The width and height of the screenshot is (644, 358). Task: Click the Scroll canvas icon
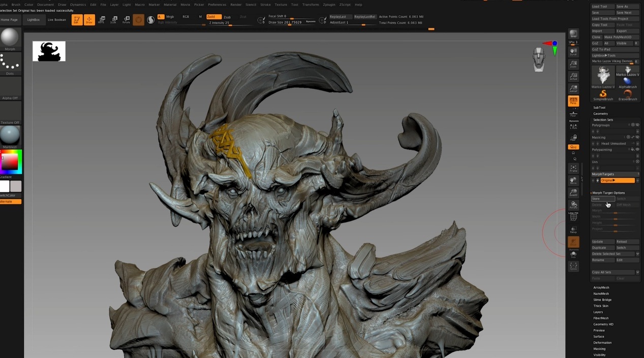(573, 51)
